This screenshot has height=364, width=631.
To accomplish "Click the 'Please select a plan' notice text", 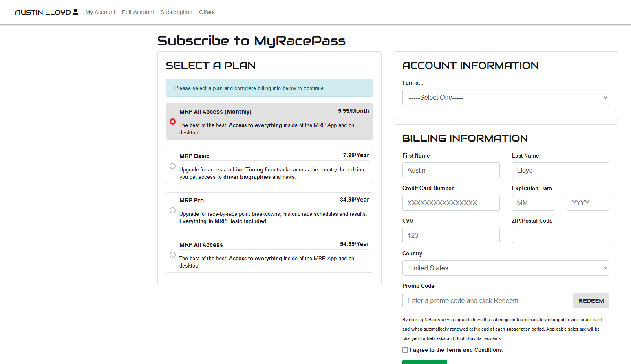I will pyautogui.click(x=249, y=88).
